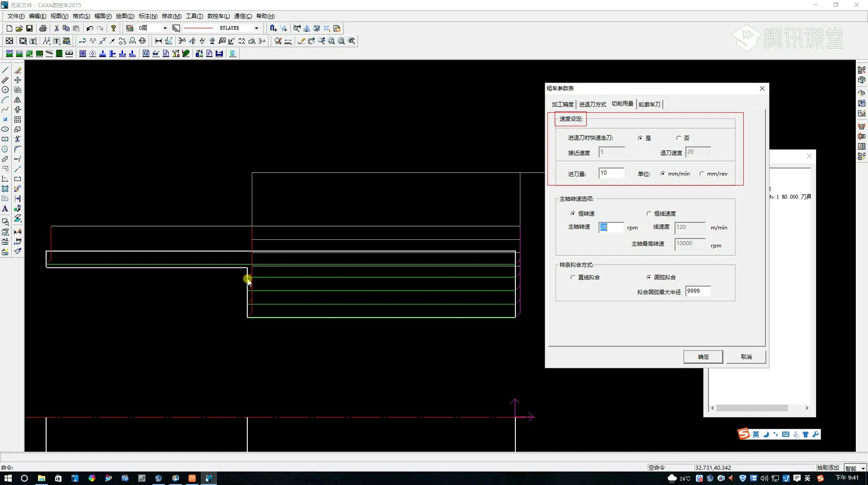The width and height of the screenshot is (868, 485).
Task: Expand the BYLAYER linetype dropdown
Action: click(256, 29)
